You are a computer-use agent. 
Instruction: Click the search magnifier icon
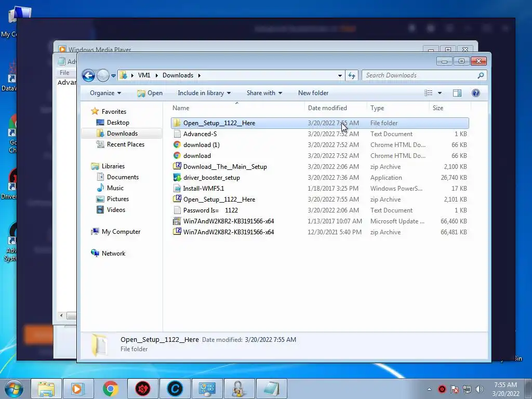pyautogui.click(x=481, y=75)
